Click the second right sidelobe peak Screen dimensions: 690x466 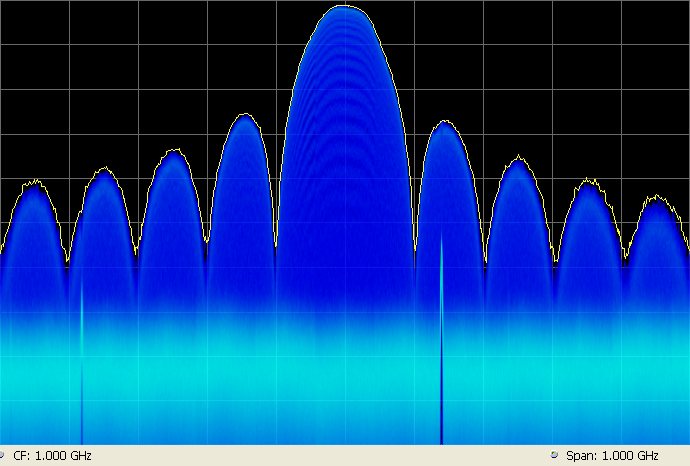(x=516, y=159)
